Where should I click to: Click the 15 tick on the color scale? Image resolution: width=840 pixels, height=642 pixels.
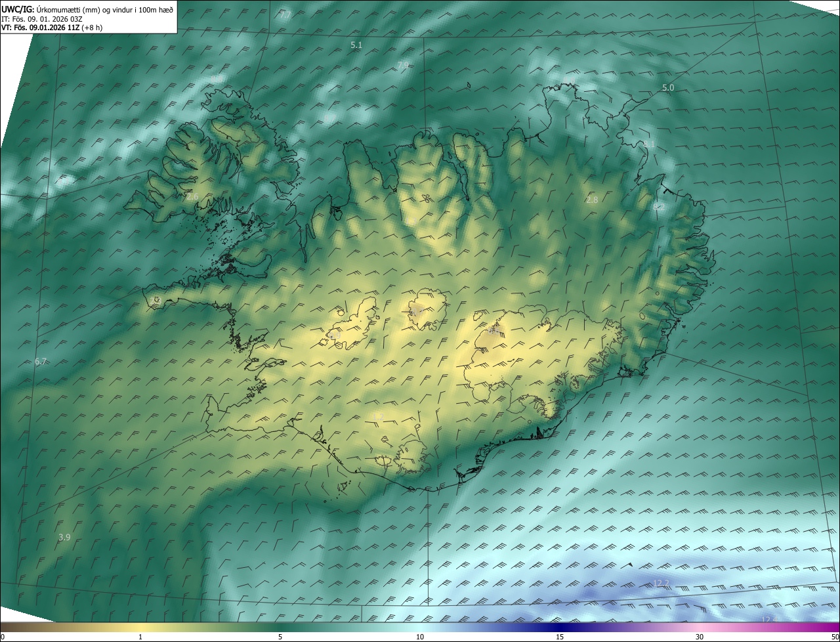[560, 637]
